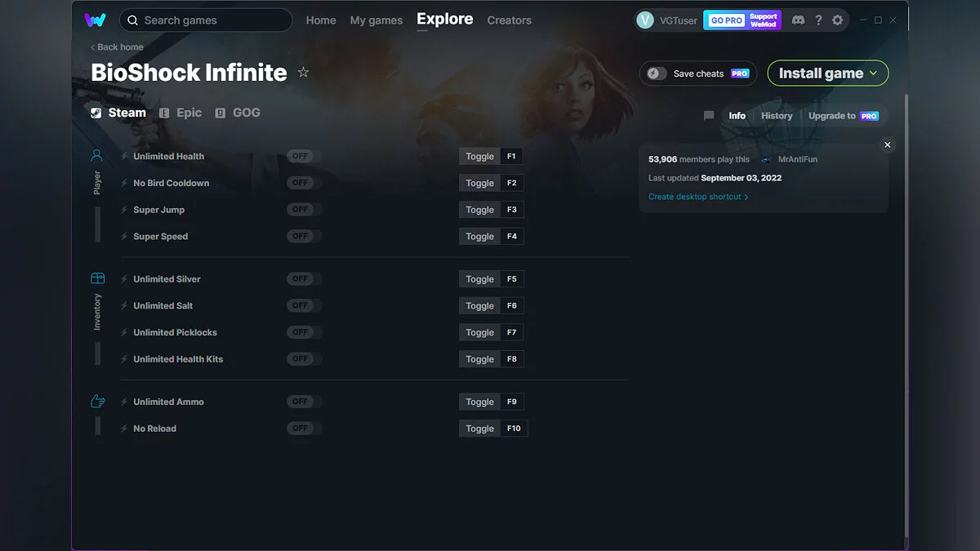Toggle Unlimited Silver switch

[x=304, y=278]
